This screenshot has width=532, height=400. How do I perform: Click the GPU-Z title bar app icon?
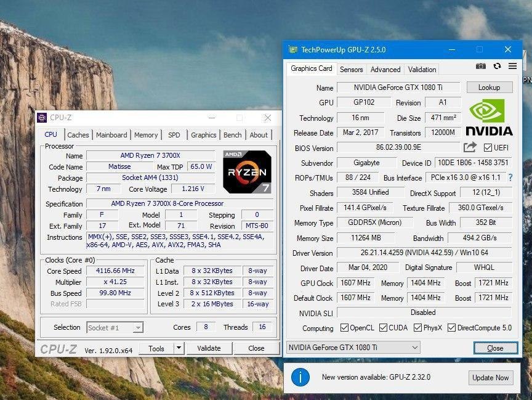pos(293,49)
